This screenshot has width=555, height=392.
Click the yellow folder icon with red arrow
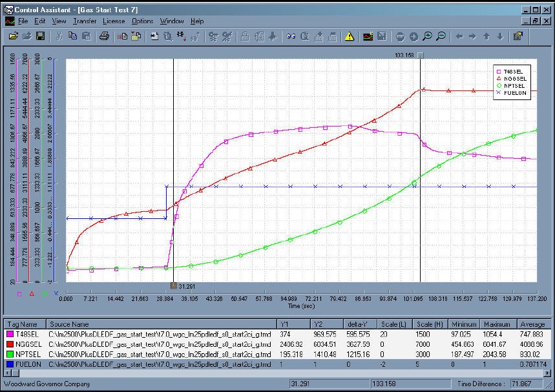tap(136, 36)
